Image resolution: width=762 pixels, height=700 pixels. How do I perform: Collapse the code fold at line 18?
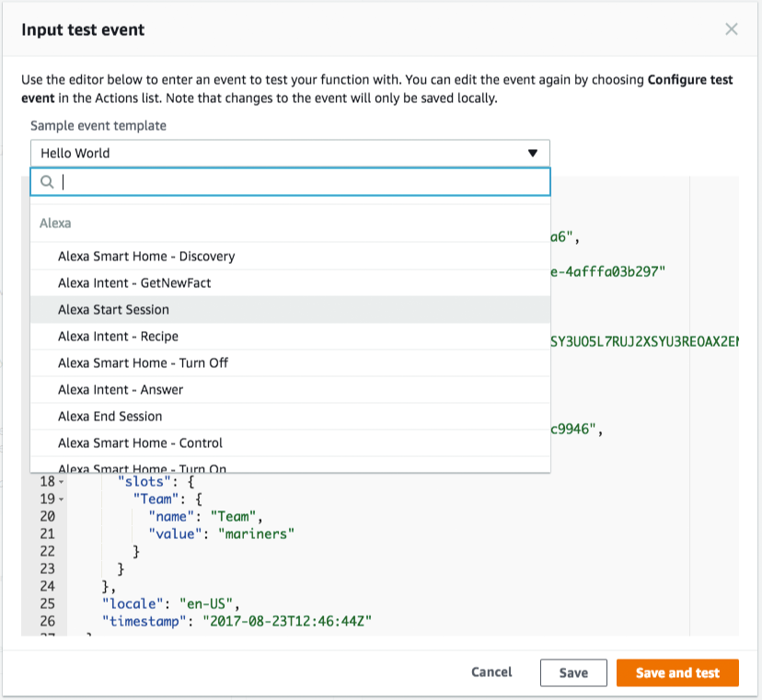click(62, 482)
